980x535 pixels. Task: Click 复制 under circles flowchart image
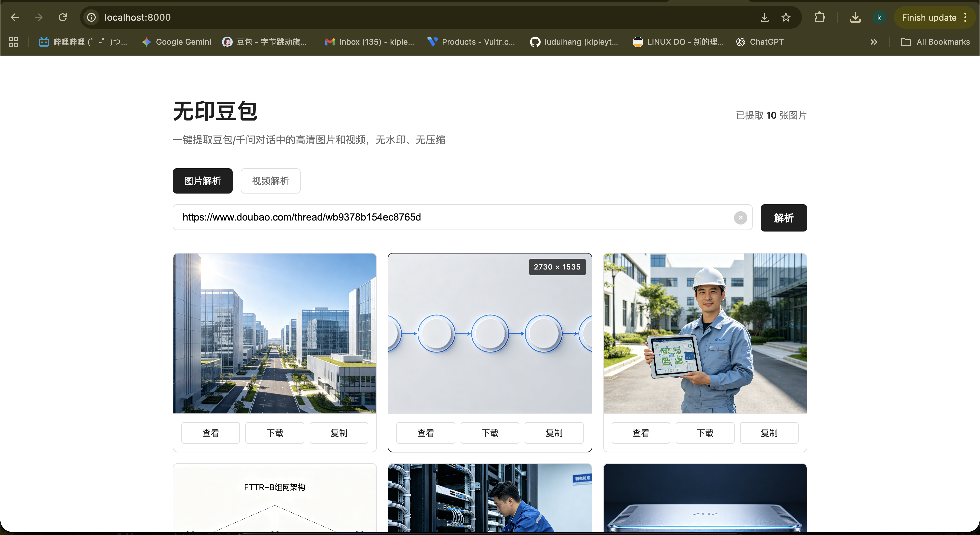(x=554, y=433)
